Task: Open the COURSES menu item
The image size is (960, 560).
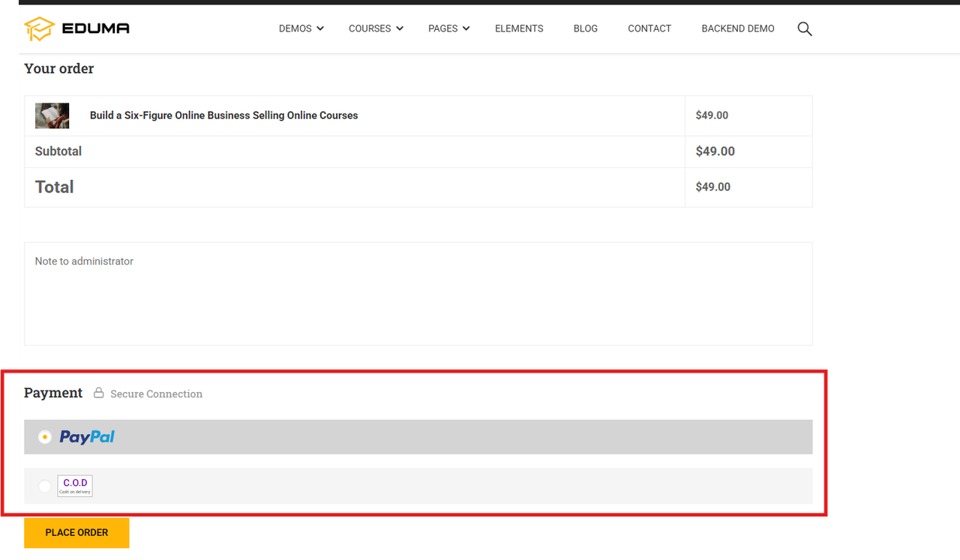Action: (x=370, y=28)
